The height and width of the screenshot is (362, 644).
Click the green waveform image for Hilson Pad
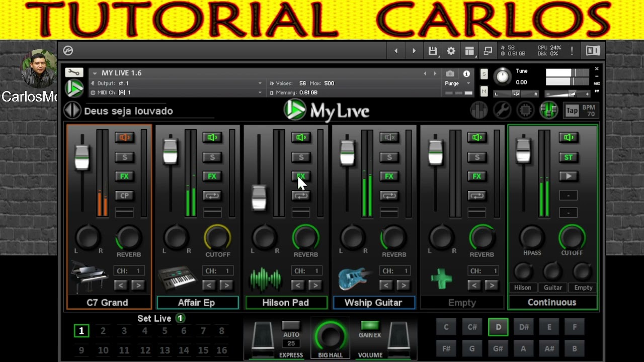tap(265, 279)
